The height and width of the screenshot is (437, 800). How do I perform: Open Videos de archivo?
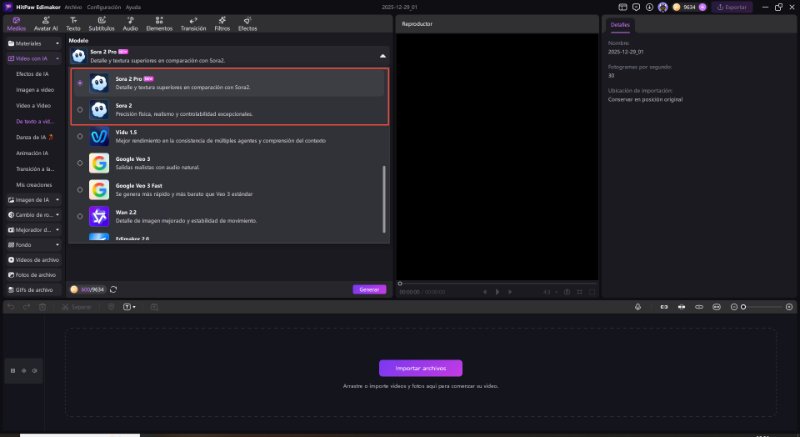pyautogui.click(x=34, y=260)
